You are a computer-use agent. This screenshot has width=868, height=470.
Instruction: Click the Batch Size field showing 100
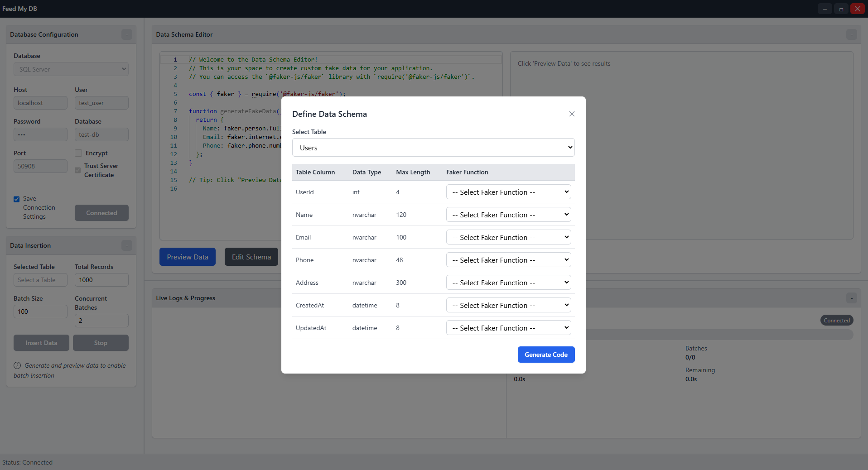click(40, 312)
